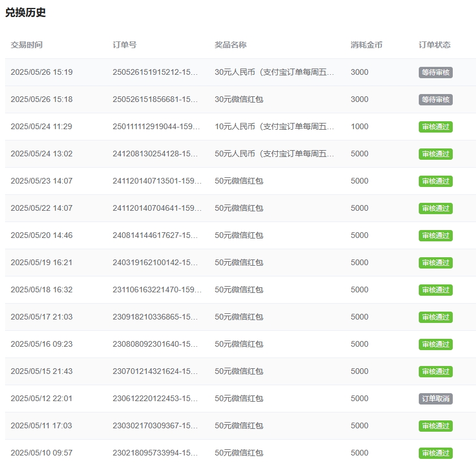
Task: Click the 订单状态 column header
Action: pyautogui.click(x=435, y=45)
